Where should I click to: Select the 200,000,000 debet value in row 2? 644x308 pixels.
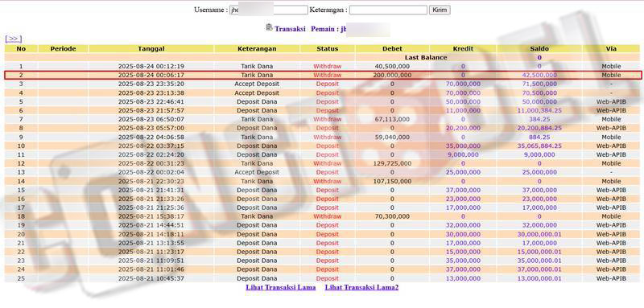tap(392, 75)
